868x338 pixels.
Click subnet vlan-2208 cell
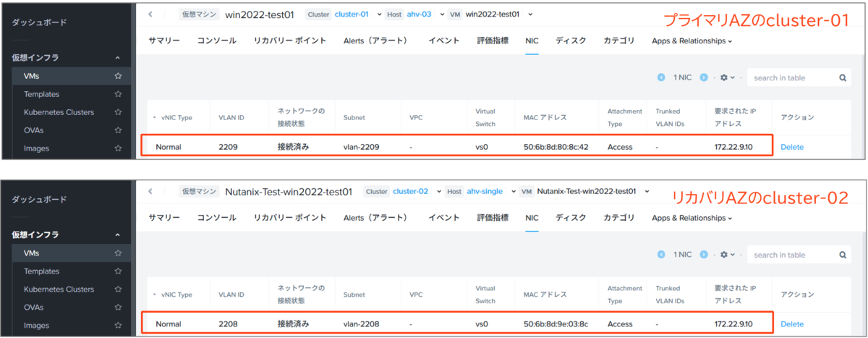point(362,324)
